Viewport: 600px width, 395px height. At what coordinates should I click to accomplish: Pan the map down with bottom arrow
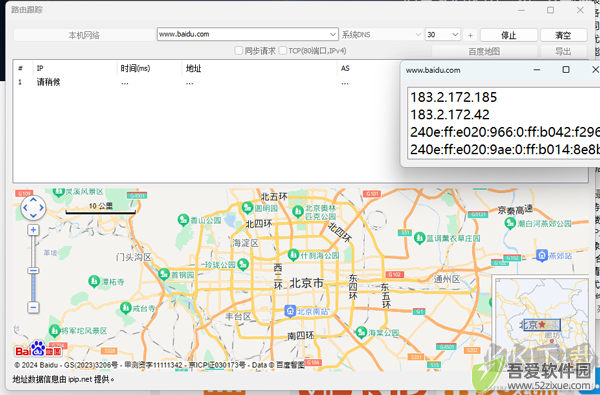[x=33, y=216]
